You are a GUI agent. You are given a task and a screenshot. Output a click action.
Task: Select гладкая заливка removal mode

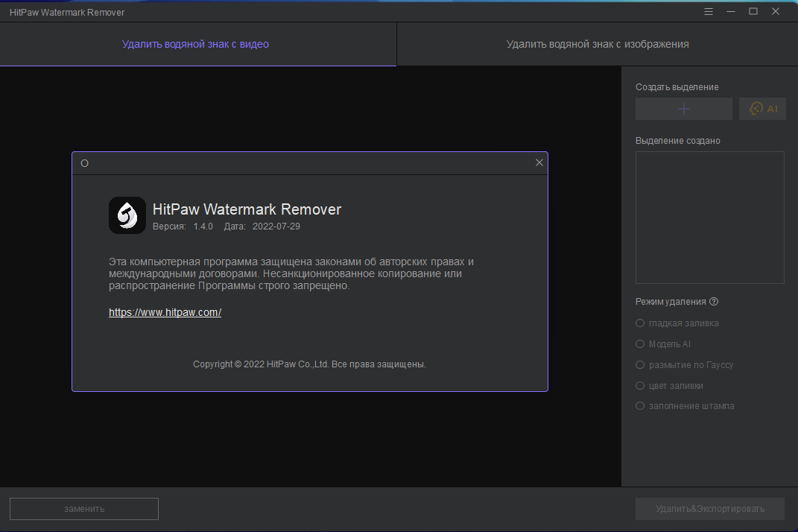point(677,323)
